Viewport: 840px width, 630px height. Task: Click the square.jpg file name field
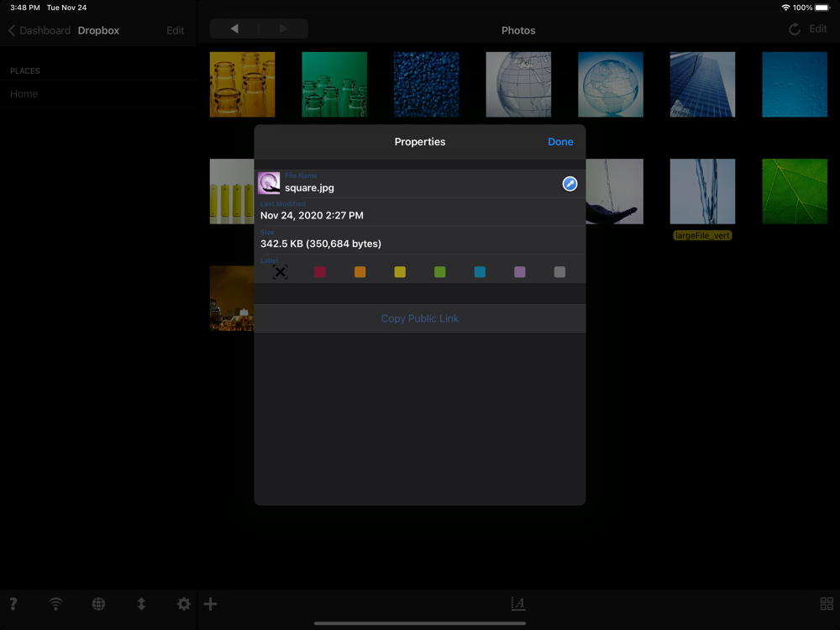(x=419, y=184)
